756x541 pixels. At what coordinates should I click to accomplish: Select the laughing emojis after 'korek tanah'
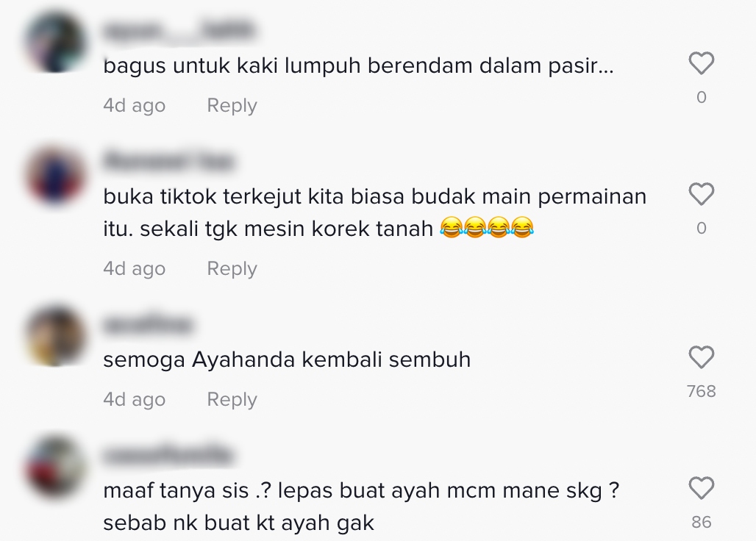(487, 227)
